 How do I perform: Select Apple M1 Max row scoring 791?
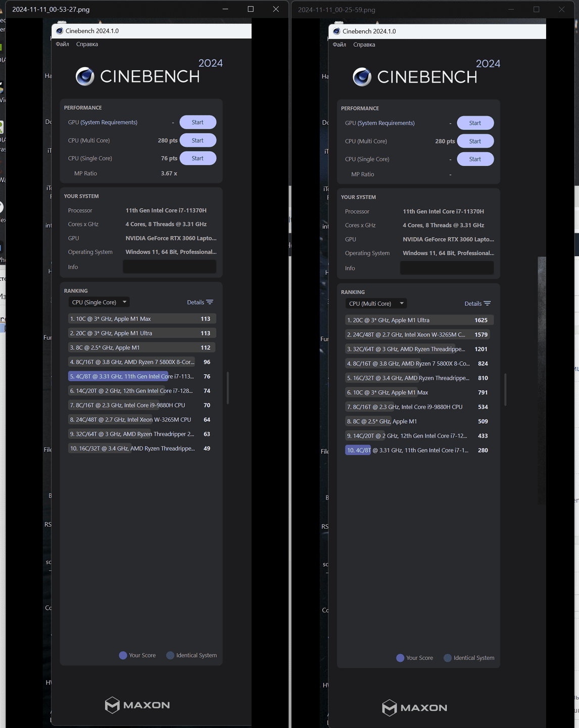tap(419, 392)
